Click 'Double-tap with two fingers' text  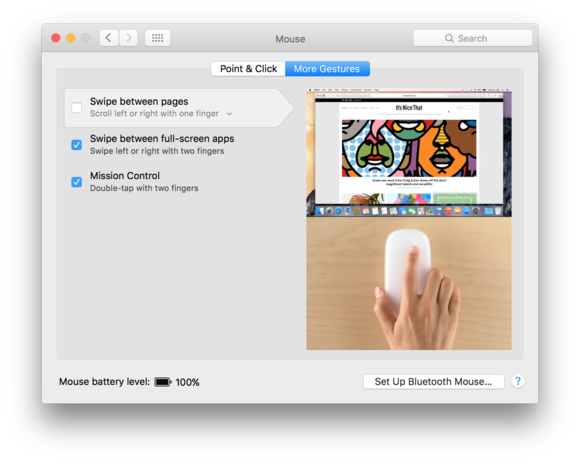click(x=144, y=188)
